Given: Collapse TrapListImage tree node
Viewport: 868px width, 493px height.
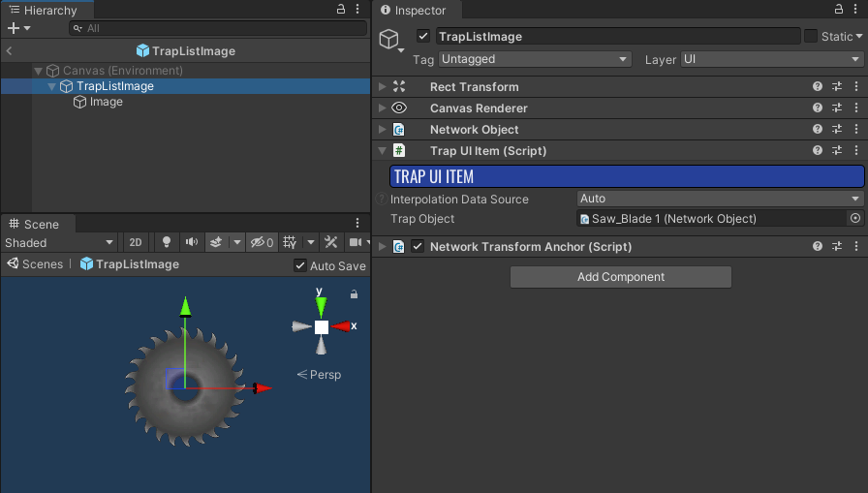Looking at the screenshot, I should click(51, 86).
